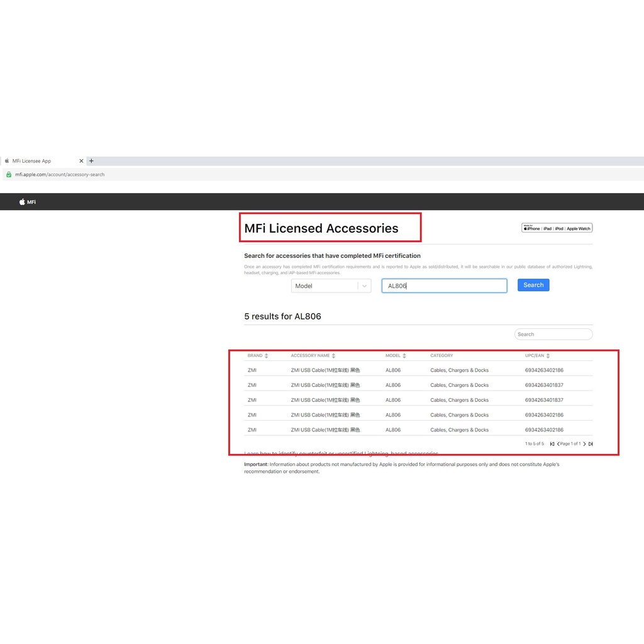The image size is (644, 644).
Task: Expand dropdown using the chevron arrow
Action: pyautogui.click(x=365, y=286)
